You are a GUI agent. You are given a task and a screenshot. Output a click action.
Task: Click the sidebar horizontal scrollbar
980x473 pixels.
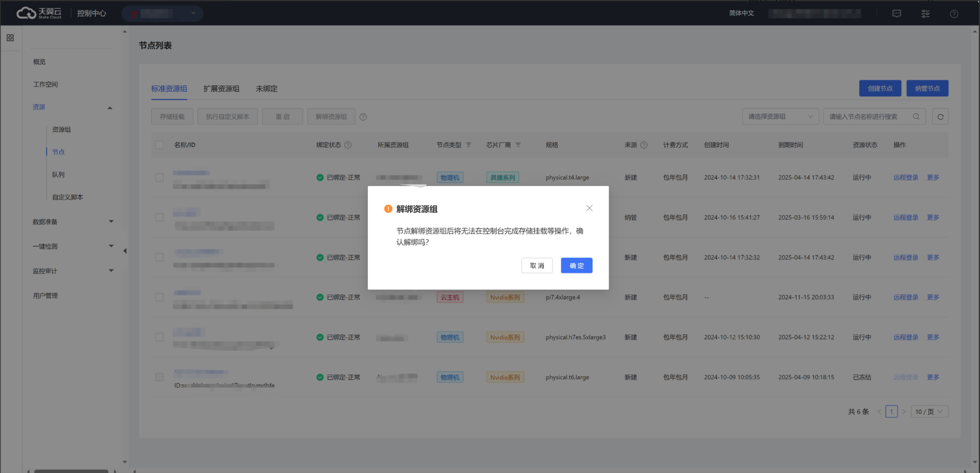point(71,471)
